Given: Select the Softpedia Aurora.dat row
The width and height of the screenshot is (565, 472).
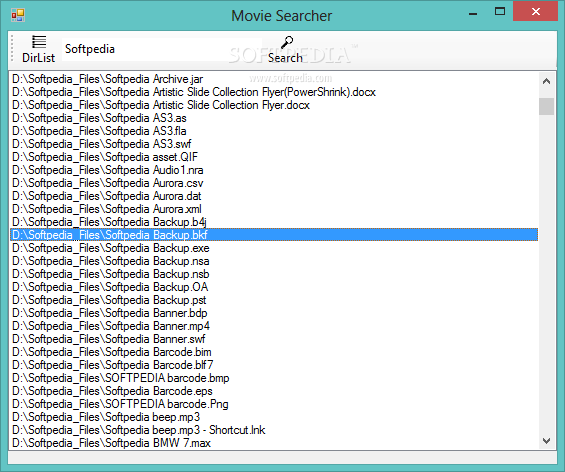Looking at the screenshot, I should pos(274,196).
